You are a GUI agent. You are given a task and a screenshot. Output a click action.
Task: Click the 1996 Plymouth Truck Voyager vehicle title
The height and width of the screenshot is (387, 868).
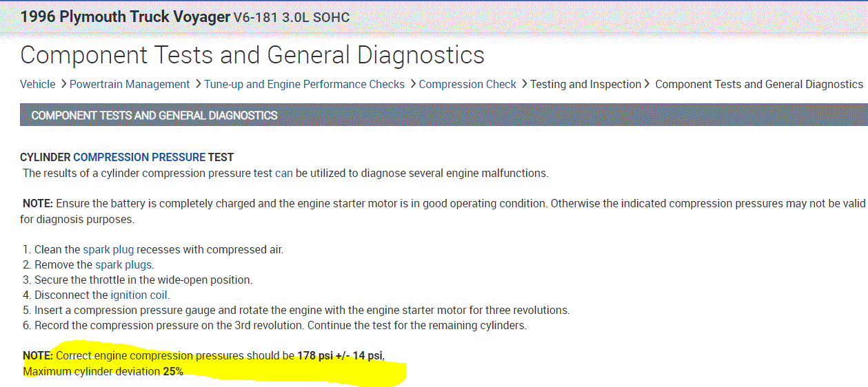click(x=125, y=17)
